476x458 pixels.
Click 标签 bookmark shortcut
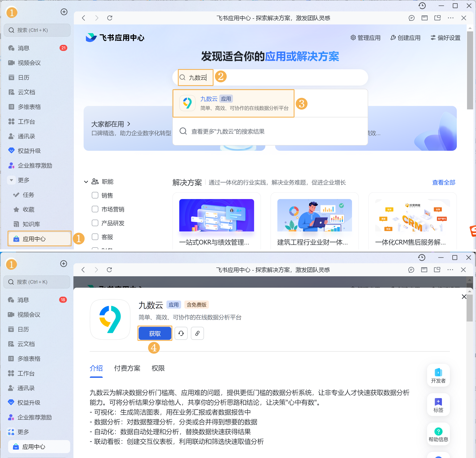[438, 405]
